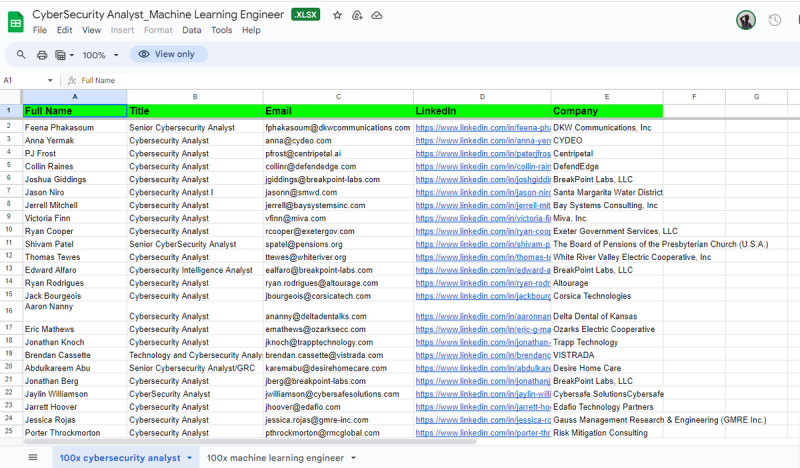Open Jessica Rojas's LinkedIn link
800x468 pixels.
(483, 420)
